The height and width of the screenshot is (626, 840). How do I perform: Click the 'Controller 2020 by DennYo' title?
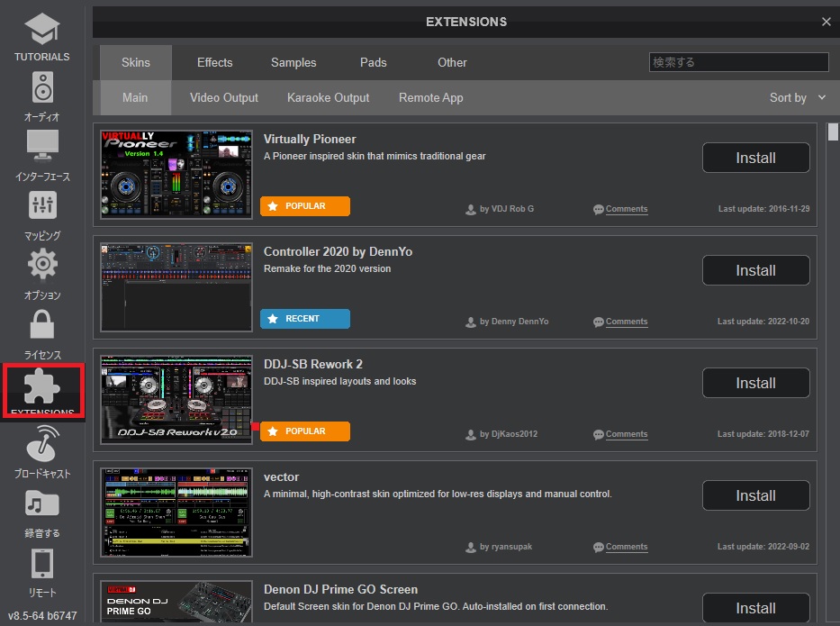tap(338, 251)
